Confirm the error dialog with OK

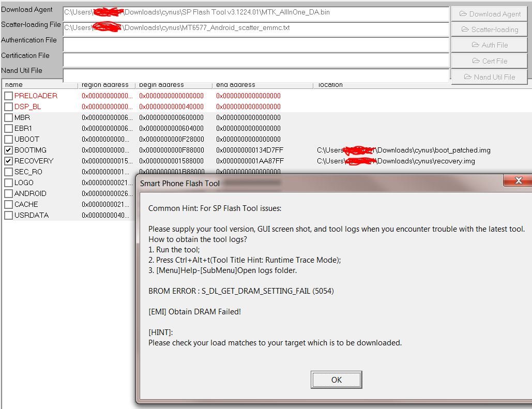(336, 380)
